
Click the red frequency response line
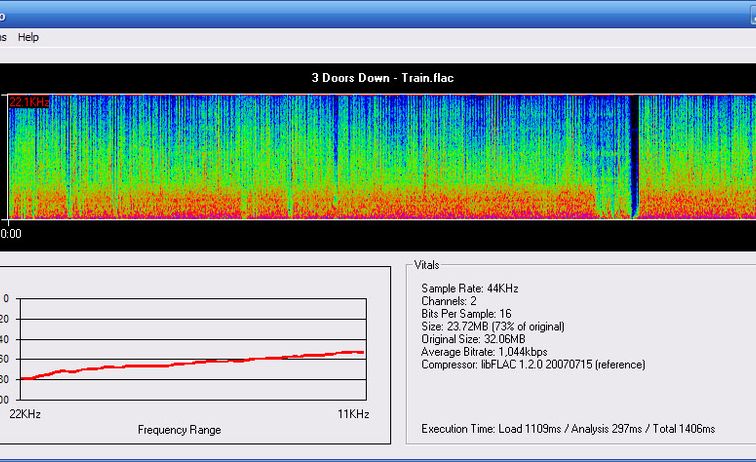pyautogui.click(x=200, y=364)
